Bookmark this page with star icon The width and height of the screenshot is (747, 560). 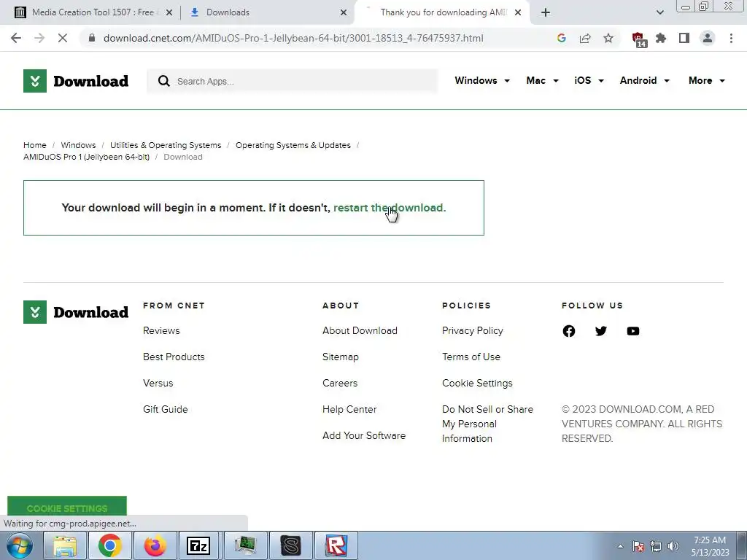coord(608,38)
